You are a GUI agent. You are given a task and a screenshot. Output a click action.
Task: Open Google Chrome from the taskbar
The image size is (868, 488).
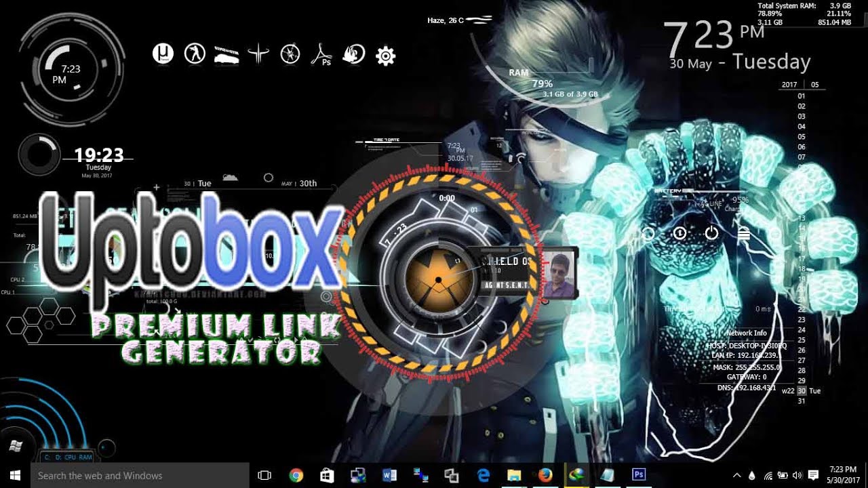[x=296, y=475]
